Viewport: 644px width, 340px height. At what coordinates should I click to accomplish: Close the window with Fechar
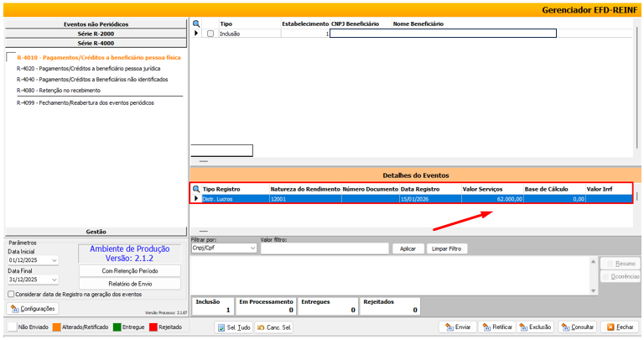click(x=621, y=327)
